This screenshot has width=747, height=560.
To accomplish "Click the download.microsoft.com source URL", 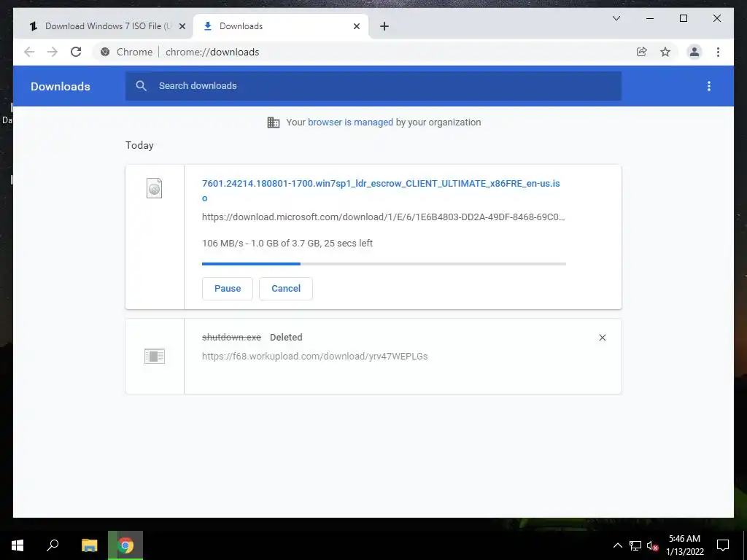I will 383,217.
